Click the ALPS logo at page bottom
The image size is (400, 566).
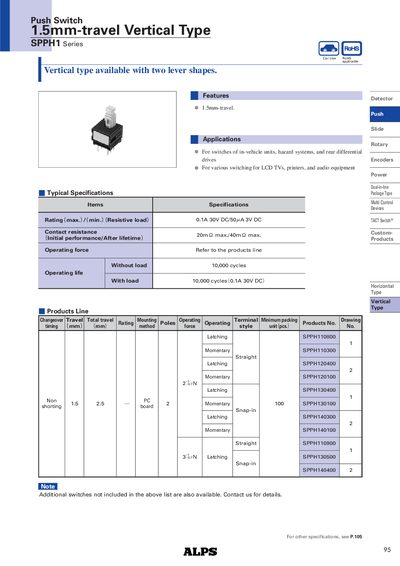(200, 552)
